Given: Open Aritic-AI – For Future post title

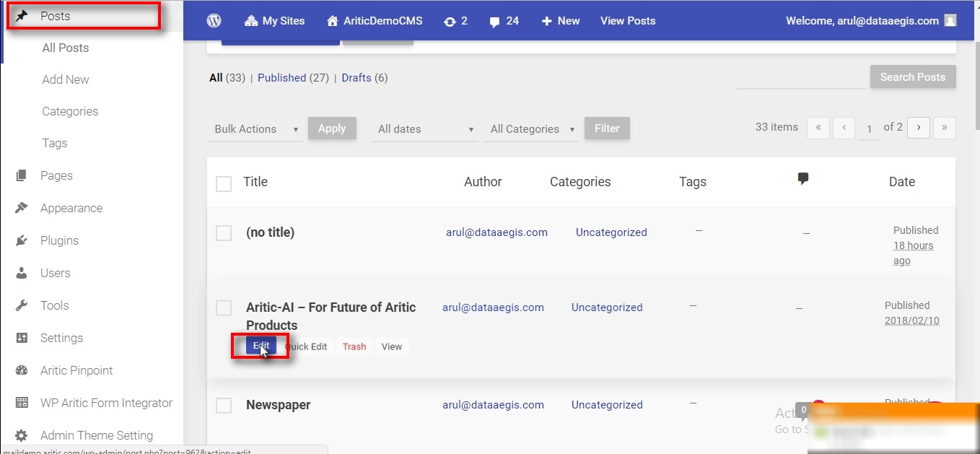Looking at the screenshot, I should pos(331,316).
